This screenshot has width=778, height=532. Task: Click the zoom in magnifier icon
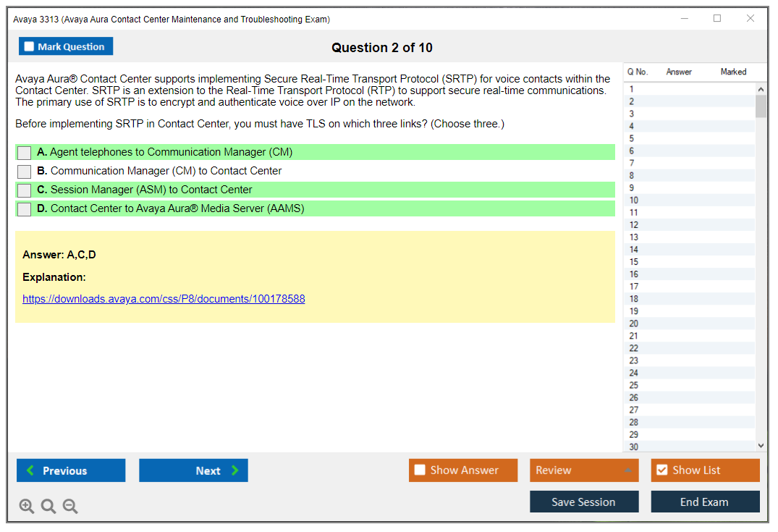27,506
